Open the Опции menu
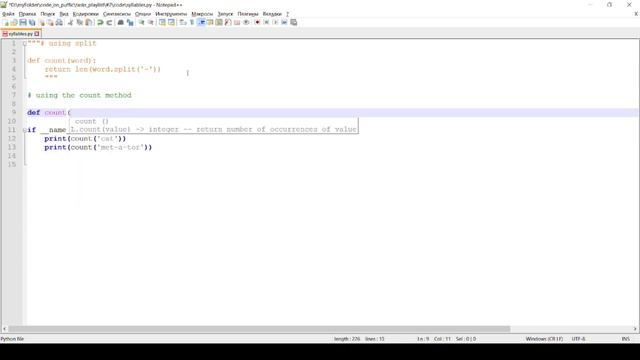Viewport: 640px width, 360px height. tap(143, 14)
